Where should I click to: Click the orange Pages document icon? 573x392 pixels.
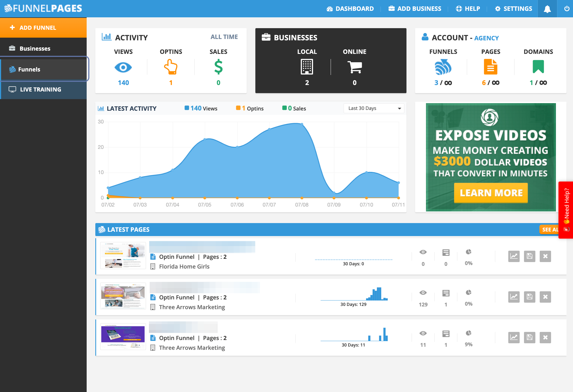[x=490, y=67]
